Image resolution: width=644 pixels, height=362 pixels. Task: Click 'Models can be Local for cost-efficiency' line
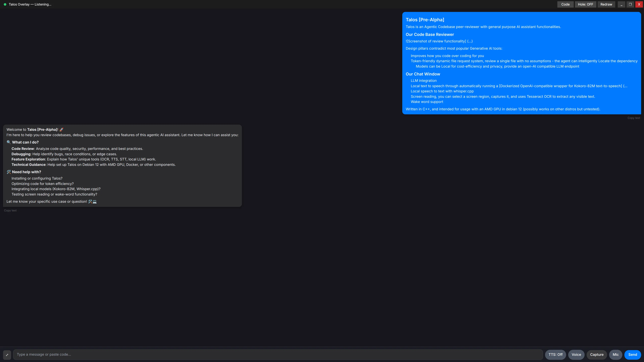498,66
